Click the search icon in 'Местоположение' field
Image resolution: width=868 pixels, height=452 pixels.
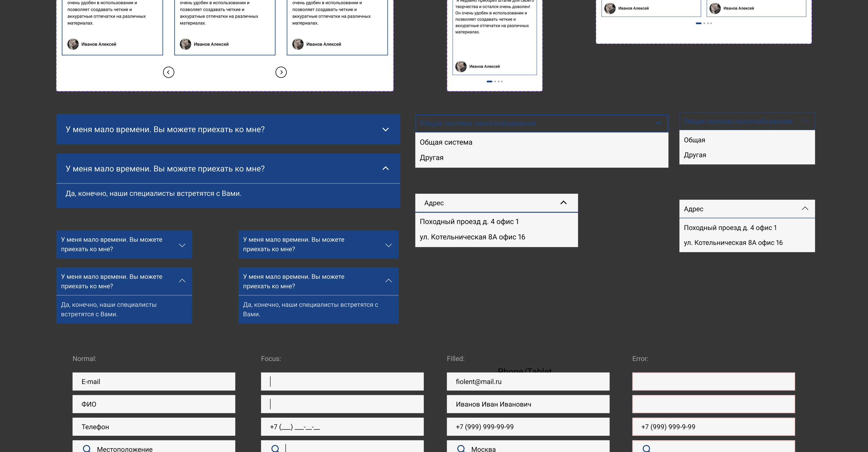(87, 448)
